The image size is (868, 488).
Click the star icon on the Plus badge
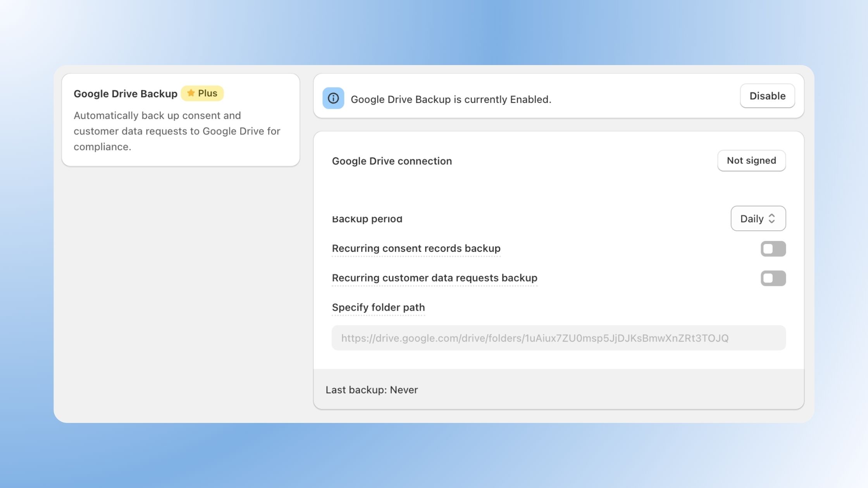[x=191, y=93]
